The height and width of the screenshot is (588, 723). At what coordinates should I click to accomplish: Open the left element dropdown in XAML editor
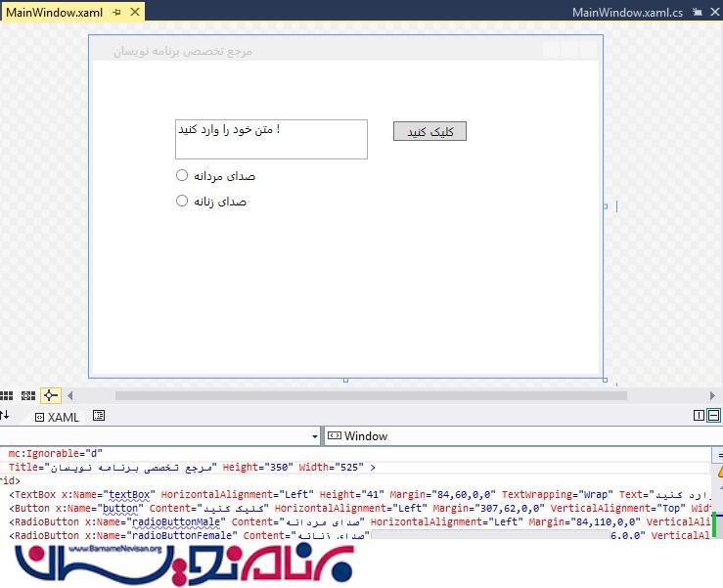314,436
